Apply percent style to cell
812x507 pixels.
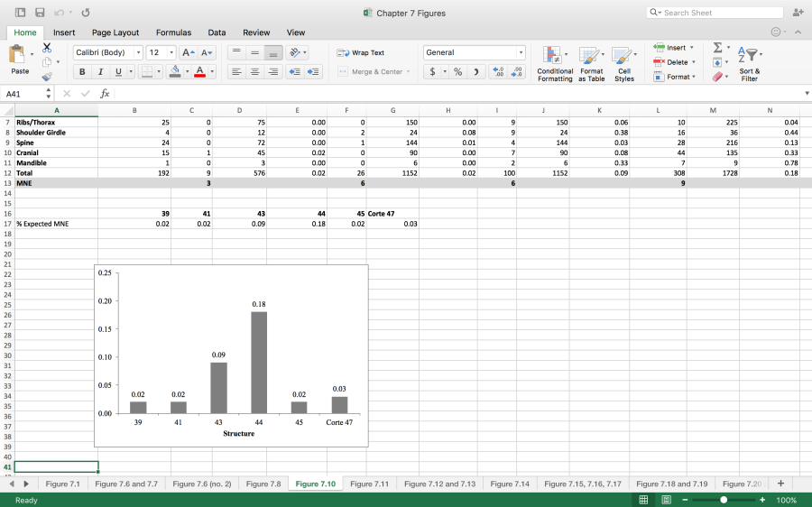click(x=457, y=72)
